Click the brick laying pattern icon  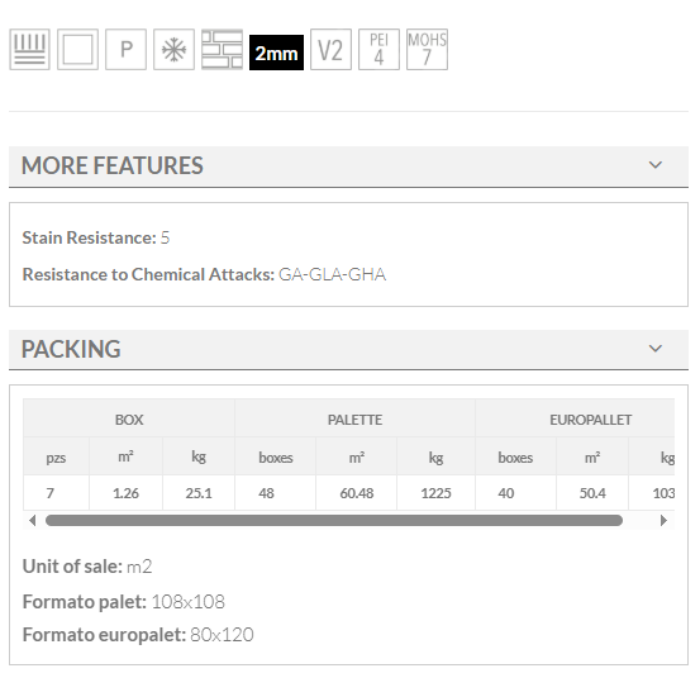220,50
